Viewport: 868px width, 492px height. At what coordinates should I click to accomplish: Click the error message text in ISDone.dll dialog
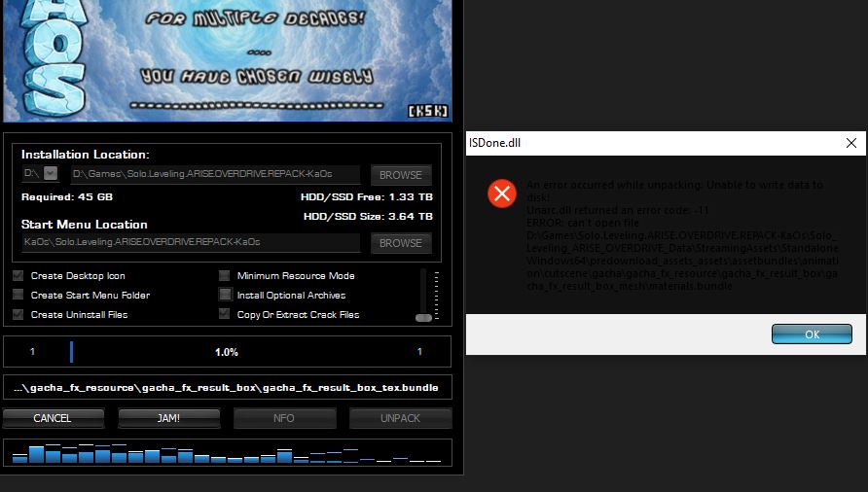(682, 235)
